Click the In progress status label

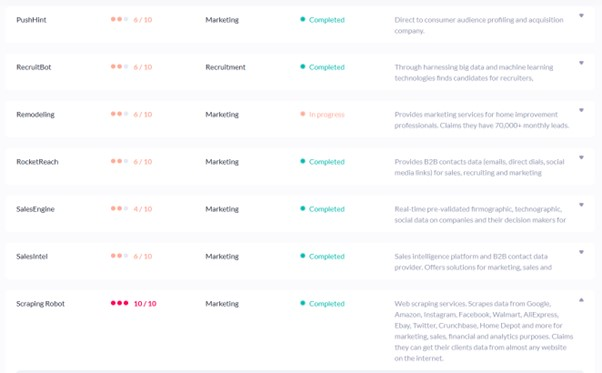[327, 114]
